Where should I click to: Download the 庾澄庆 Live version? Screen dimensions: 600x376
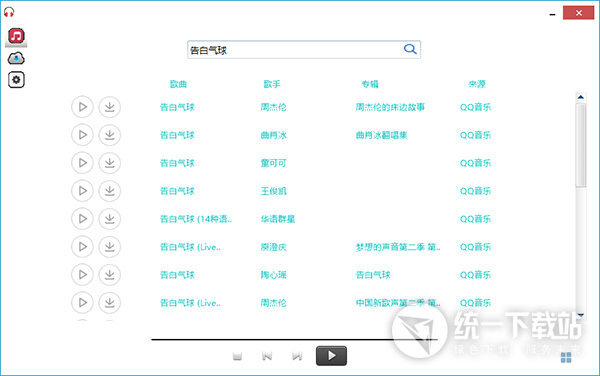(x=110, y=247)
